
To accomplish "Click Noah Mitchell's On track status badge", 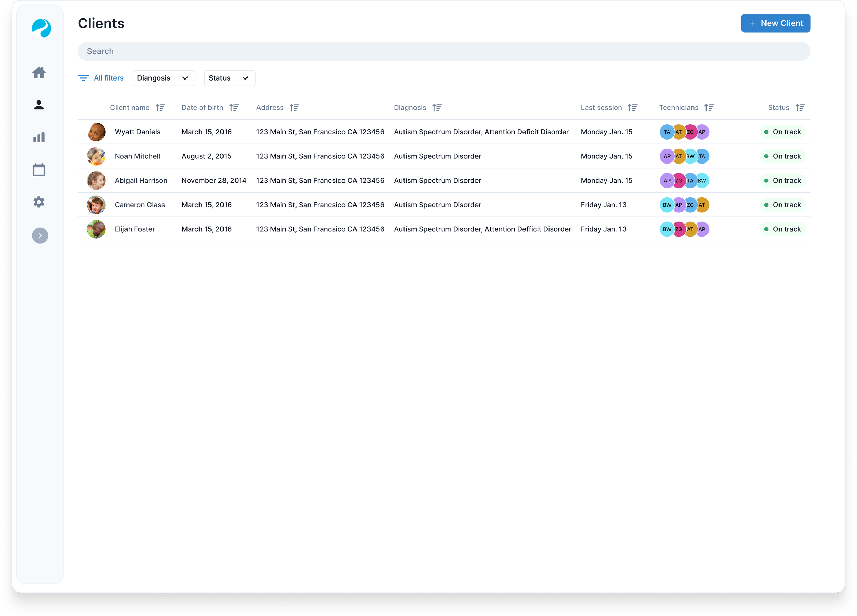I will pos(783,156).
